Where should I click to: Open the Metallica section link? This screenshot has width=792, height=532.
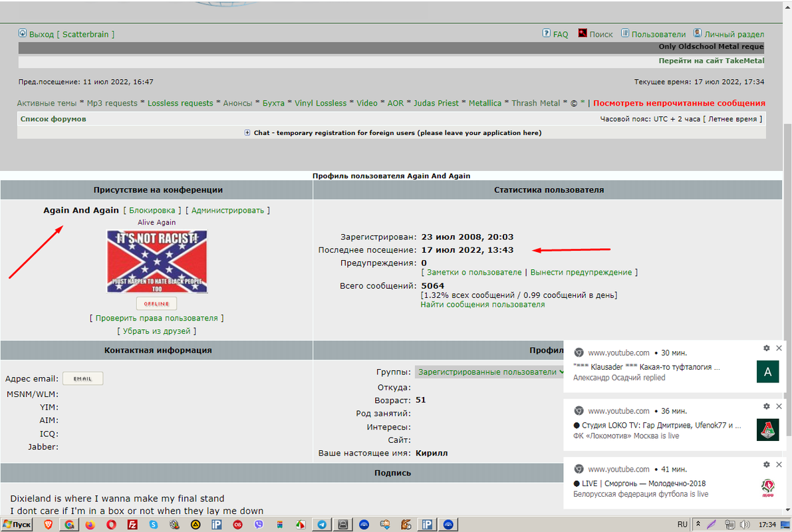pyautogui.click(x=485, y=103)
